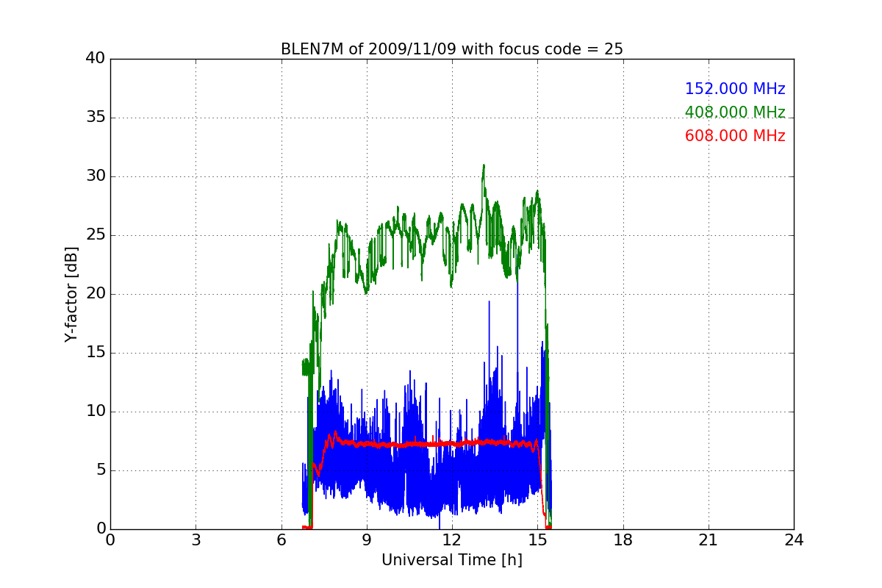
Task: Select the x-axis tick label 12
Action: [x=452, y=540]
